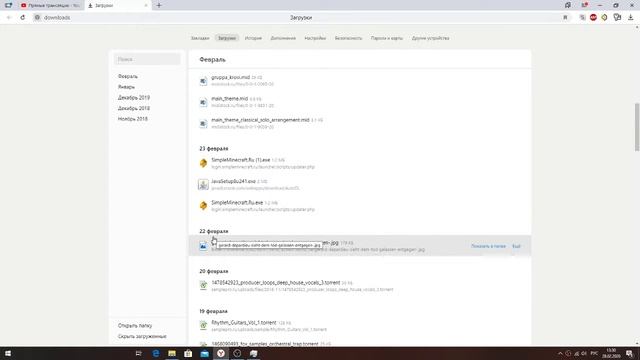Open the toolbar downloads arrow icon

point(631,18)
